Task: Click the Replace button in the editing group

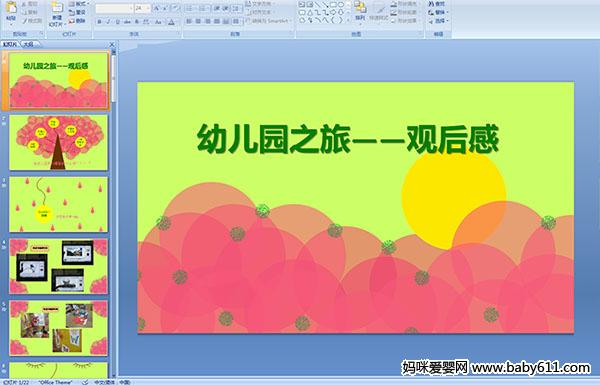Action: click(x=439, y=12)
